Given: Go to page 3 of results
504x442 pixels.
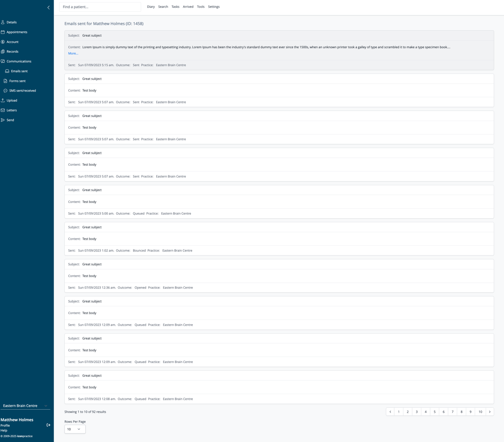Looking at the screenshot, I should [417, 412].
